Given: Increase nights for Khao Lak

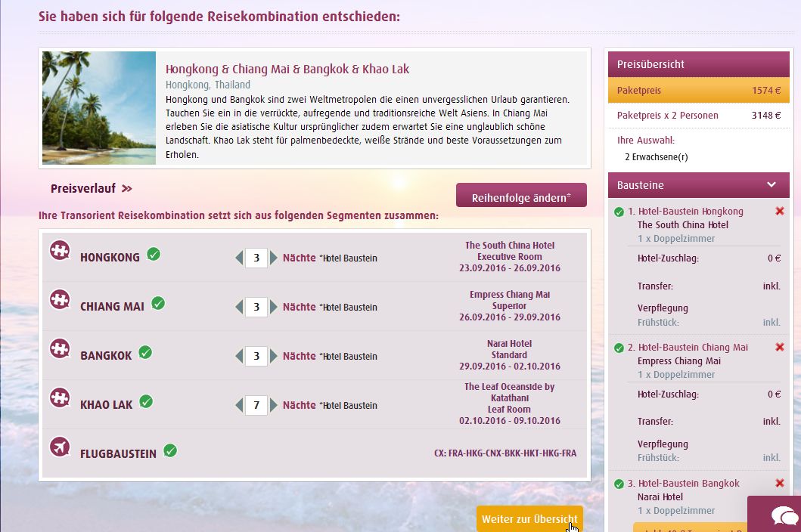Looking at the screenshot, I should tap(274, 406).
